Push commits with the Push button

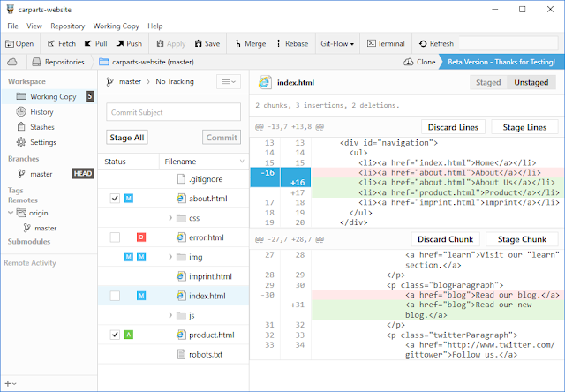click(x=129, y=43)
